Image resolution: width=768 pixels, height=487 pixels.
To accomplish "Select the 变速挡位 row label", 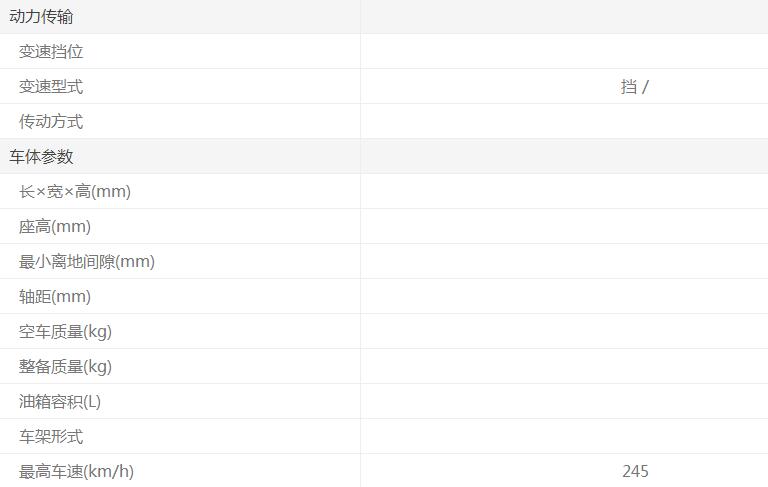I will pos(51,52).
